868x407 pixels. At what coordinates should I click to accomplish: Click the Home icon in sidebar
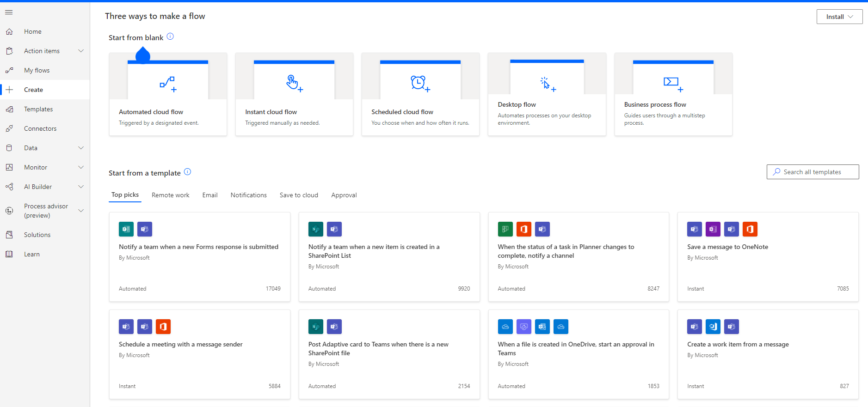coord(9,32)
